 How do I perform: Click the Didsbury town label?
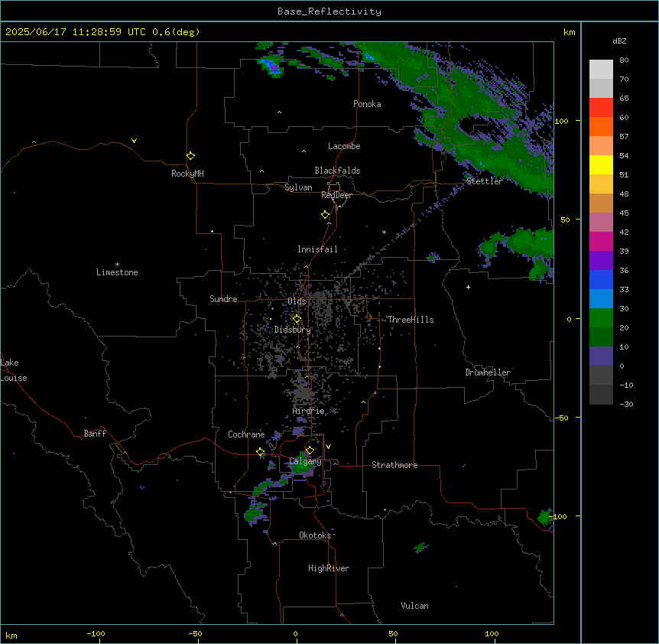293,330
